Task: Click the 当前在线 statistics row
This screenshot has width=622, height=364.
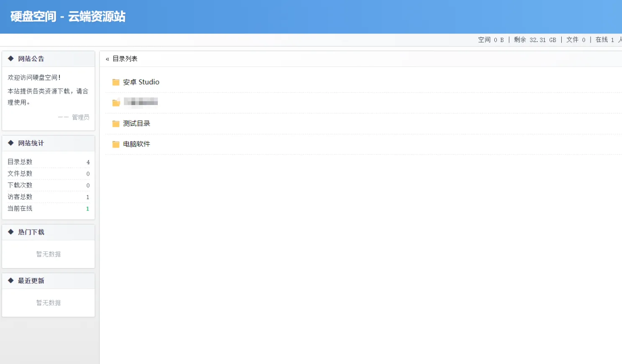Action: pos(48,208)
